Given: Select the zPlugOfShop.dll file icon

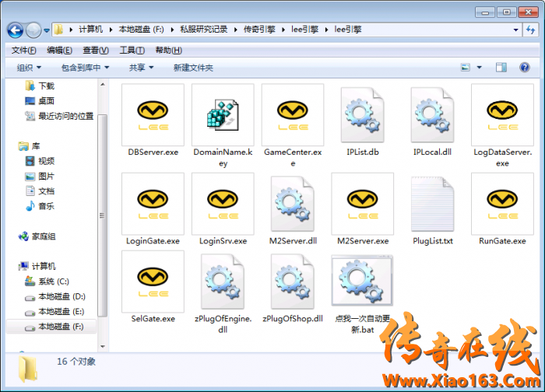Looking at the screenshot, I should pos(293,282).
